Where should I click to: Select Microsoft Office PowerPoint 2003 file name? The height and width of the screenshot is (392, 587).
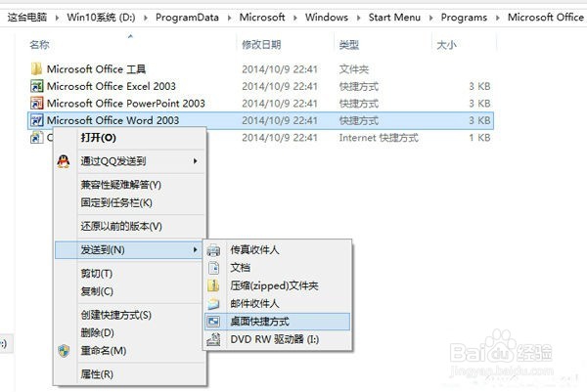coord(126,104)
